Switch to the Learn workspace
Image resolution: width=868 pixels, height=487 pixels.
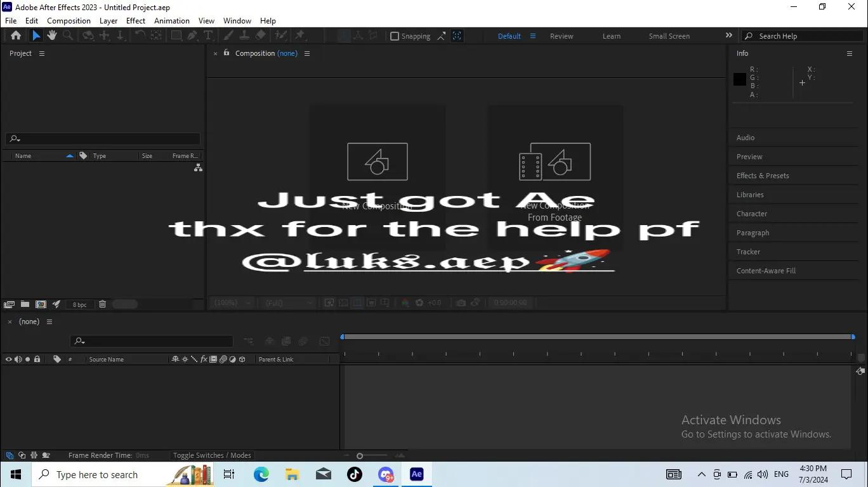tap(612, 36)
